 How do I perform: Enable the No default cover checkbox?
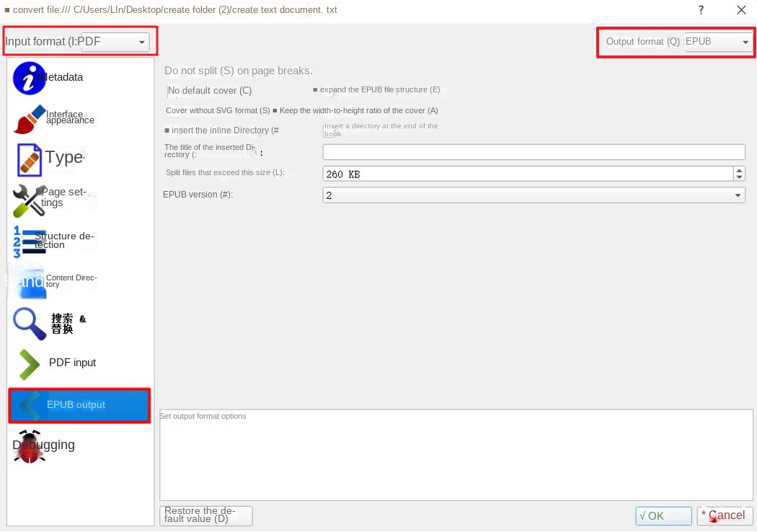(x=169, y=92)
